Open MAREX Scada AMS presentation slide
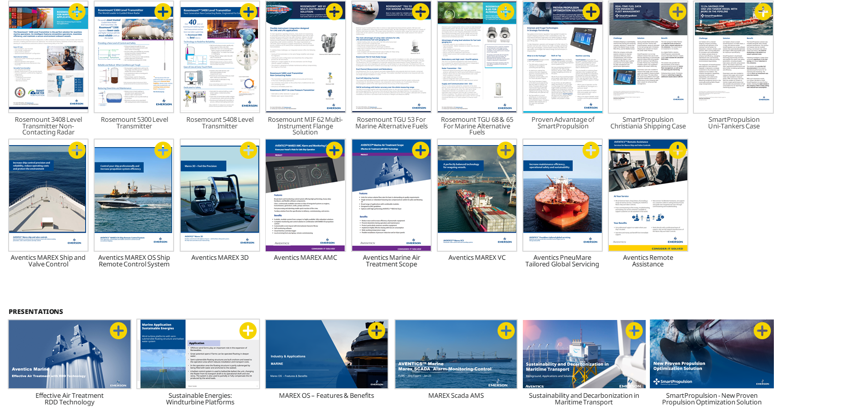 tap(456, 354)
